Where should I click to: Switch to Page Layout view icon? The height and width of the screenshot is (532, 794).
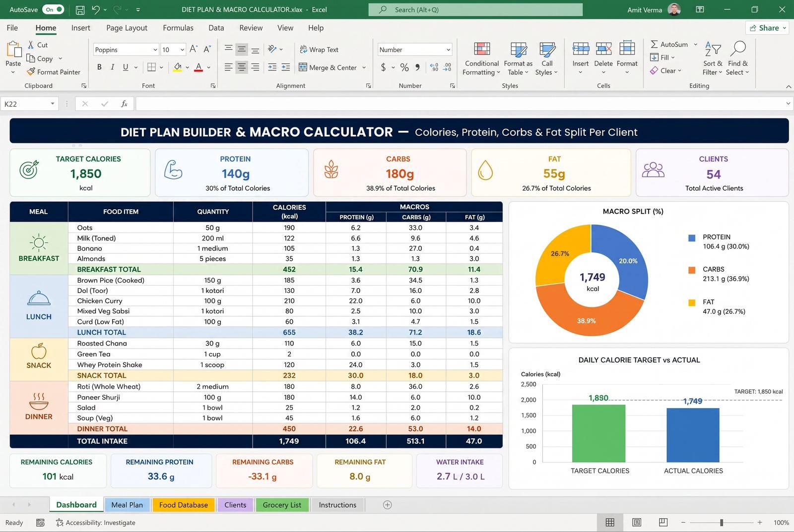637,522
